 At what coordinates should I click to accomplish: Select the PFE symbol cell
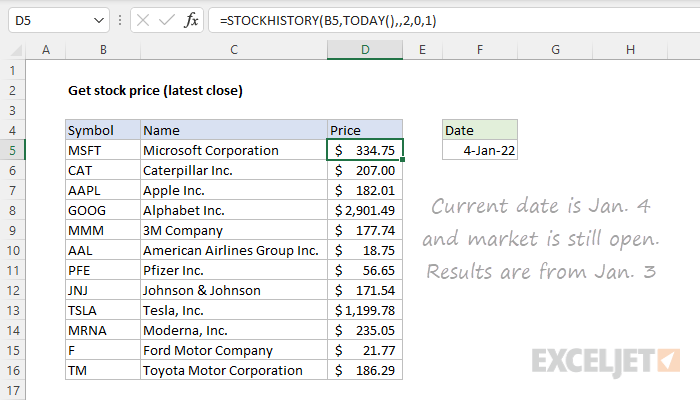point(103,270)
